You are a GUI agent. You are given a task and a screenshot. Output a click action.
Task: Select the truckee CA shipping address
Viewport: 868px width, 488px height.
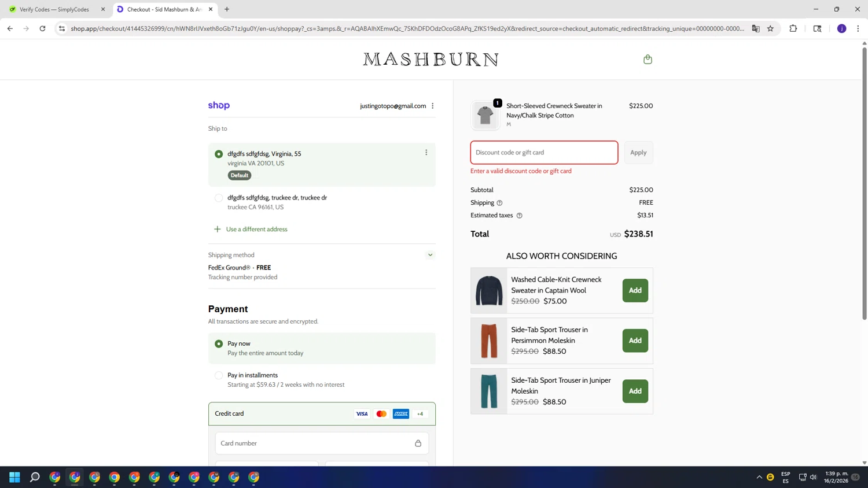[x=219, y=198]
